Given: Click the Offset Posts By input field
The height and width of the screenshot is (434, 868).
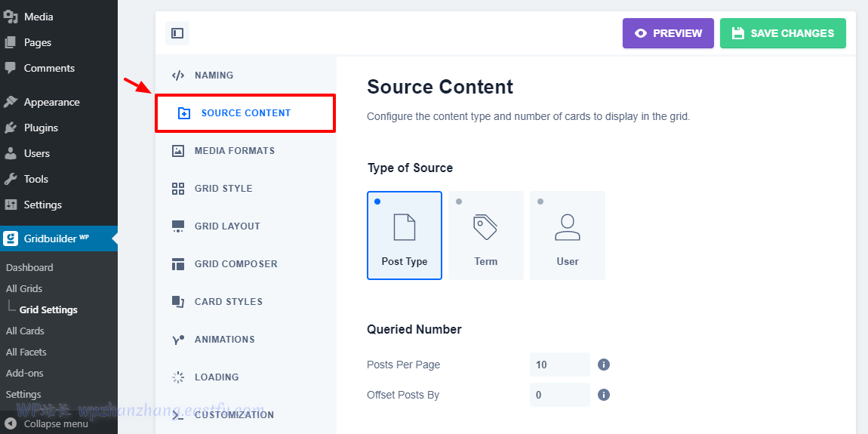Looking at the screenshot, I should (x=559, y=395).
